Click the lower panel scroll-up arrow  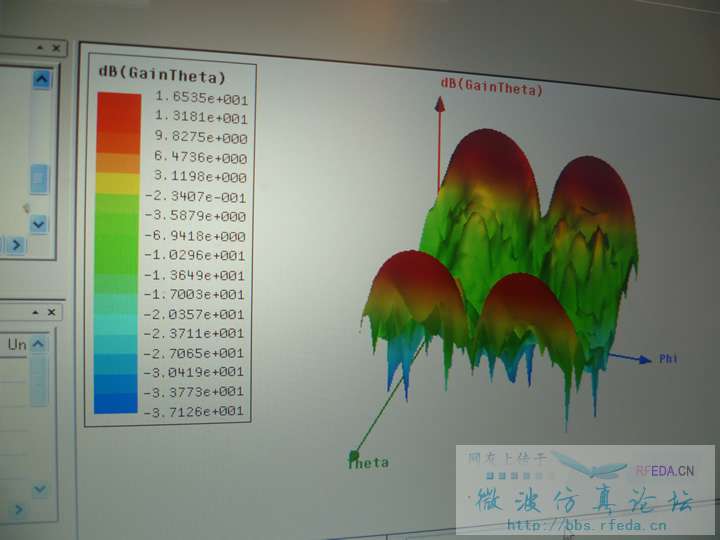[39, 343]
